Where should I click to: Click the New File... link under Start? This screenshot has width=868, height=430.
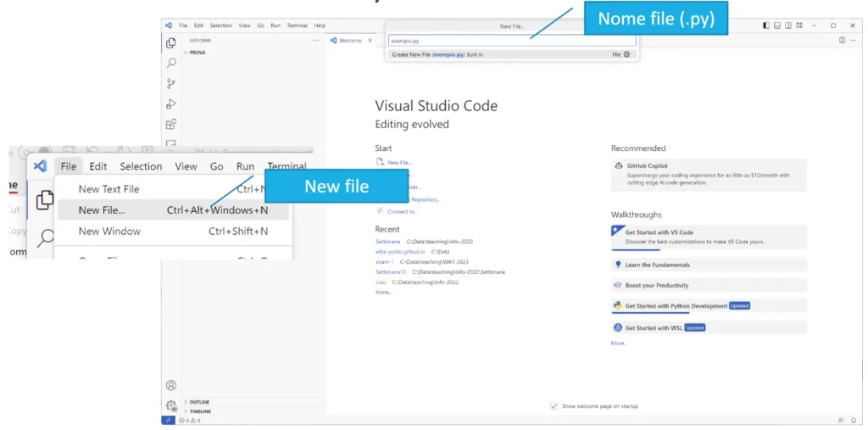pyautogui.click(x=394, y=162)
